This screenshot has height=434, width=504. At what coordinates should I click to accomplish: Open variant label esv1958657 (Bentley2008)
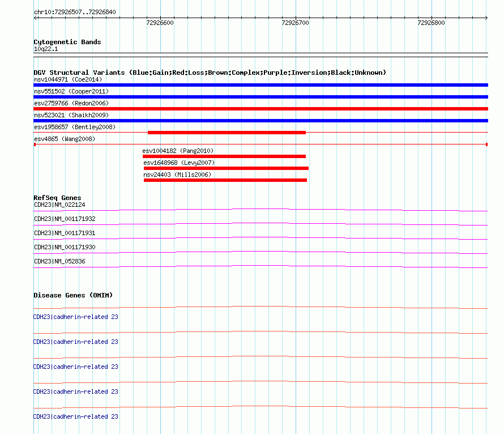point(75,127)
